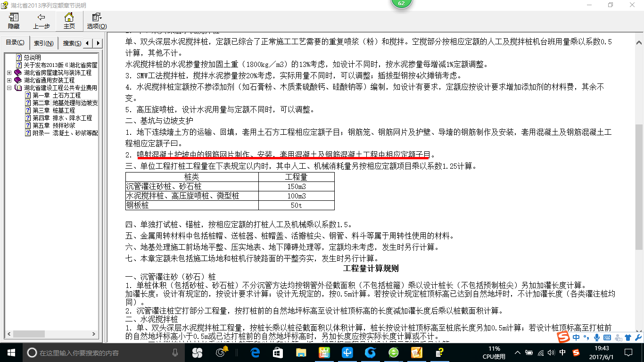Click the 100m3 table cell
This screenshot has height=362, width=644.
pos(297,196)
